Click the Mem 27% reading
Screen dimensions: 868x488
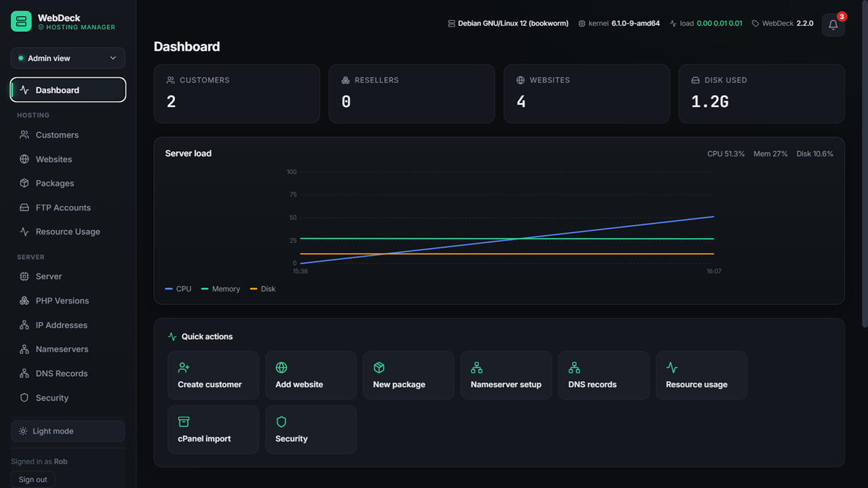(x=770, y=154)
